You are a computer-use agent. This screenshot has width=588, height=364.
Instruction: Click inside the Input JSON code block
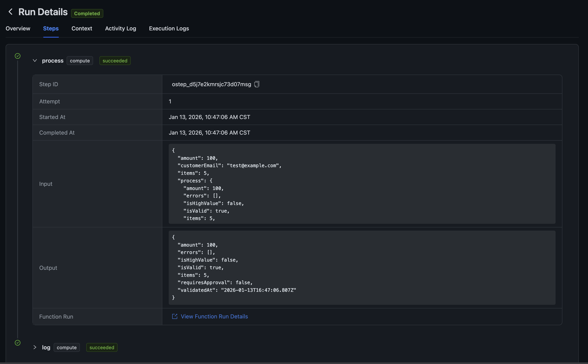tap(361, 184)
